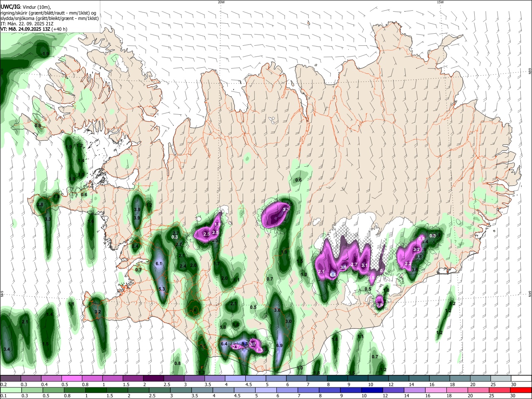Click the '2.2' value in the eastern purple area
Viewport: 532px width, 399px height.
click(408, 264)
